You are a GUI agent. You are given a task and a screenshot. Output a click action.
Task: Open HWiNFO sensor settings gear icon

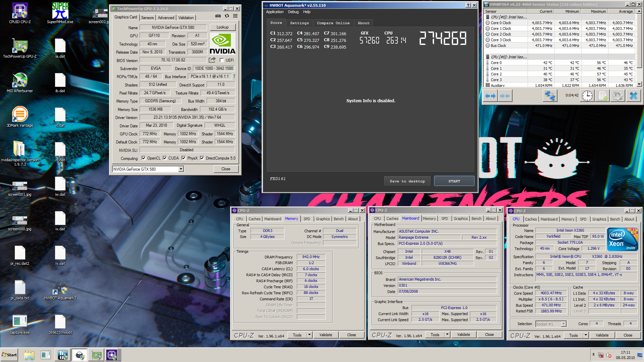click(x=618, y=96)
